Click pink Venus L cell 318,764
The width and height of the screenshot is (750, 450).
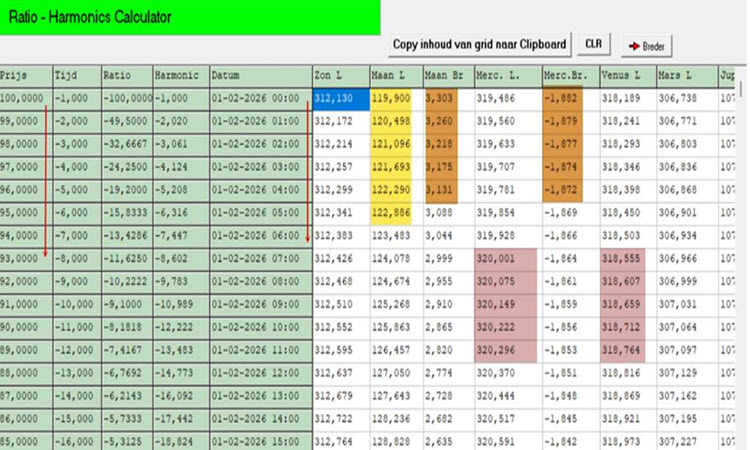(629, 351)
